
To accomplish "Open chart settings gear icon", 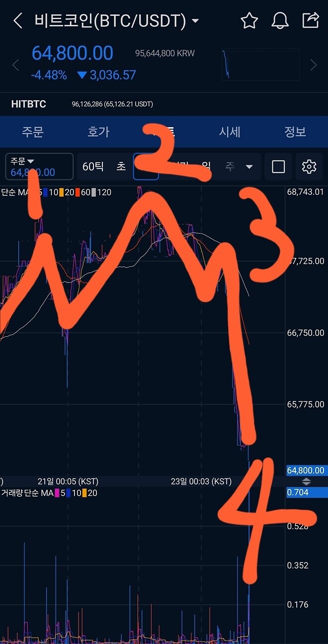I will pyautogui.click(x=309, y=166).
